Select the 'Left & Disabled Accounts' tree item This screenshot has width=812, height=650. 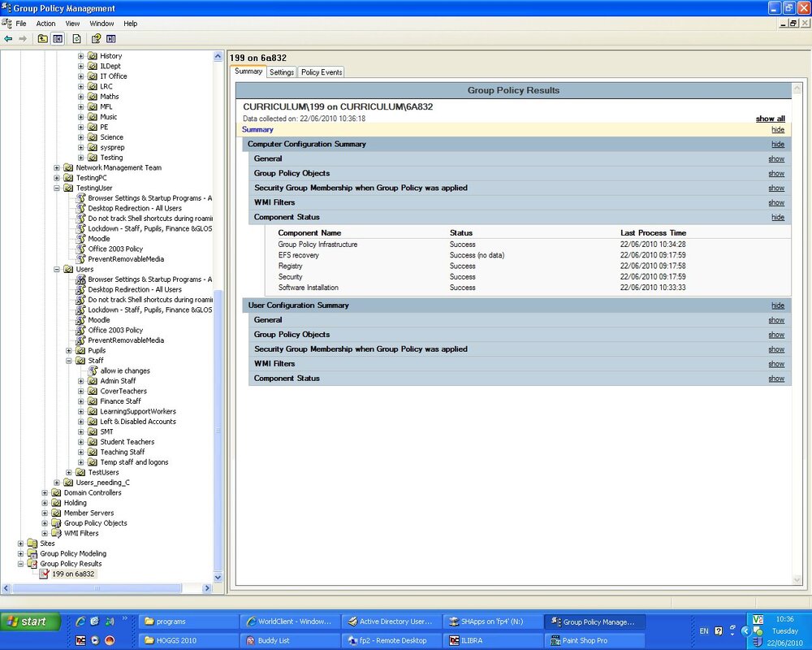[x=138, y=422]
